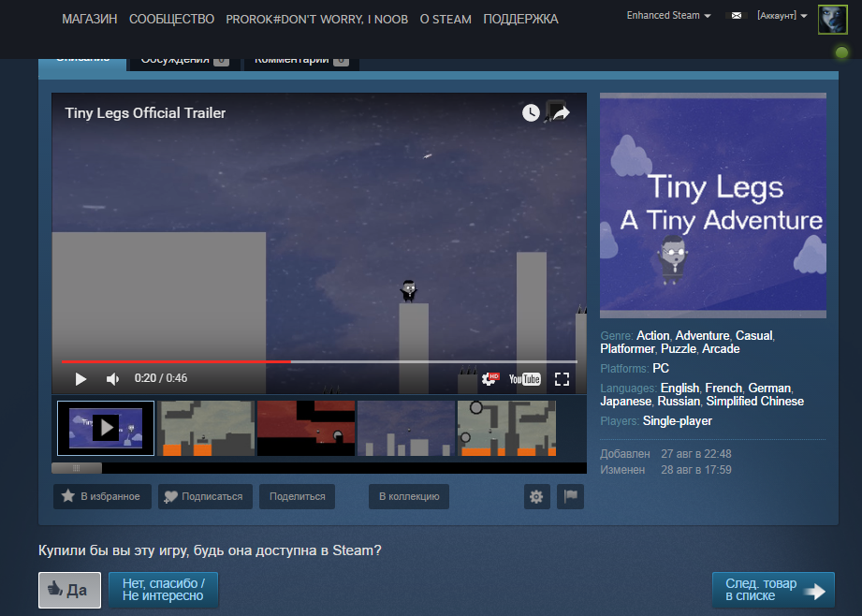Click the flag report button

click(x=571, y=497)
